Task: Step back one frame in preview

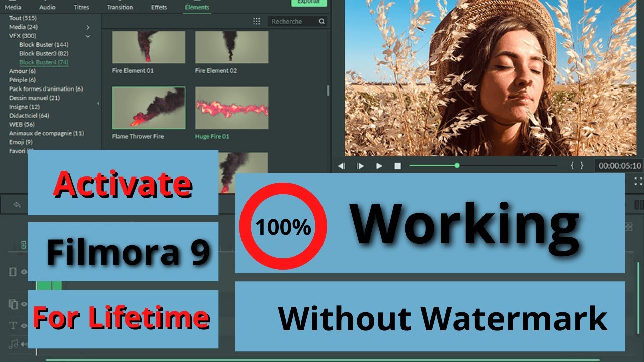Action: (341, 166)
